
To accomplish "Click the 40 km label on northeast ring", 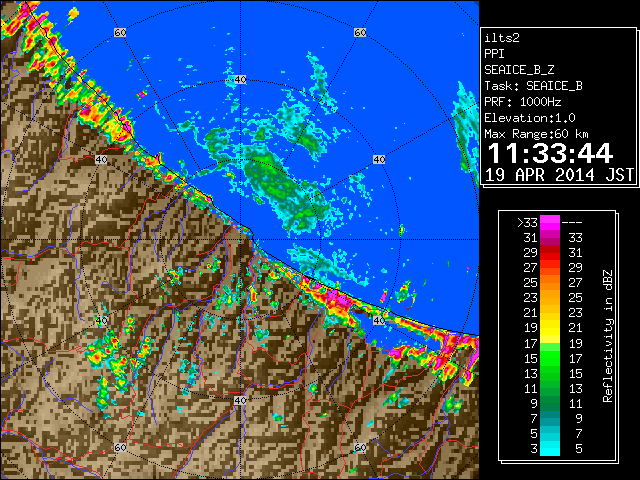I will 379,160.
